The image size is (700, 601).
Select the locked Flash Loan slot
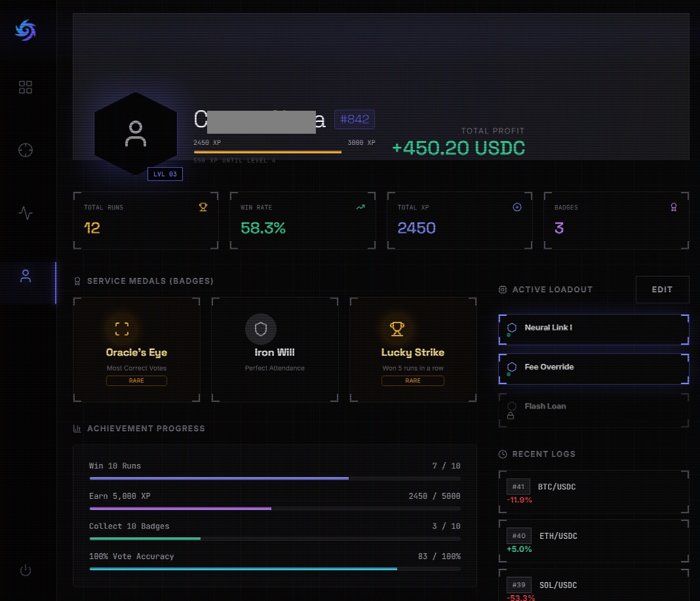click(x=594, y=410)
